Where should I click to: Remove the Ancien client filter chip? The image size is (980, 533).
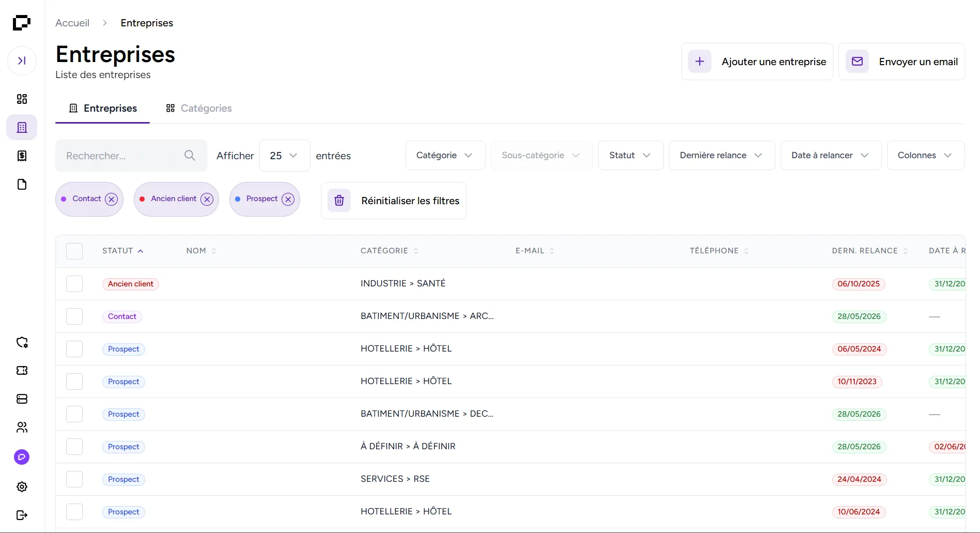point(207,199)
